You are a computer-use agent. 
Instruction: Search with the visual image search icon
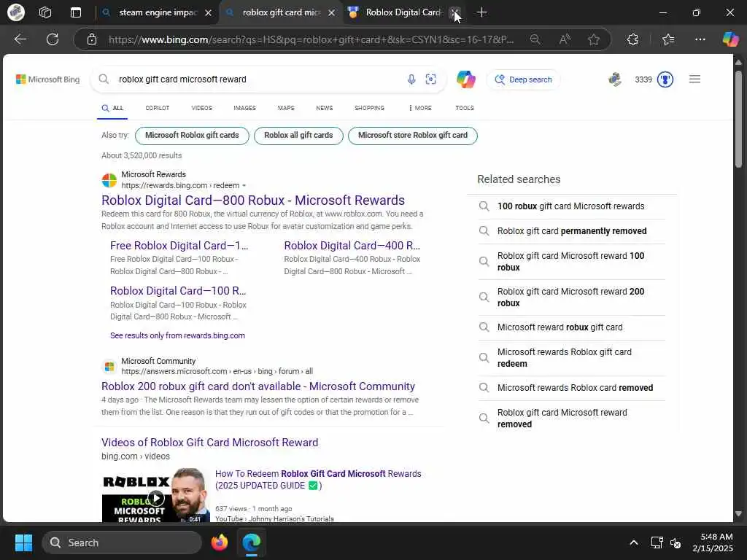point(430,79)
